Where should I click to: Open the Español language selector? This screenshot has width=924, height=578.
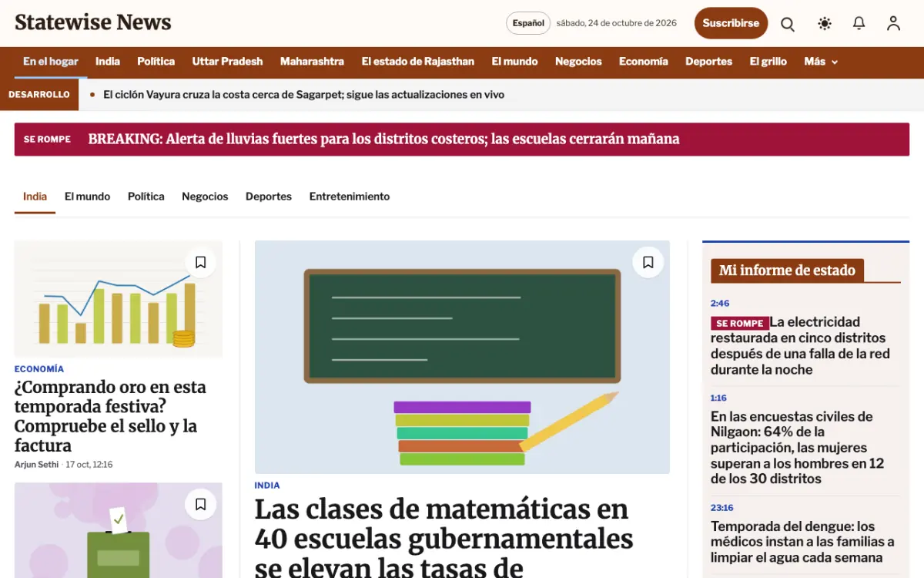[x=528, y=23]
